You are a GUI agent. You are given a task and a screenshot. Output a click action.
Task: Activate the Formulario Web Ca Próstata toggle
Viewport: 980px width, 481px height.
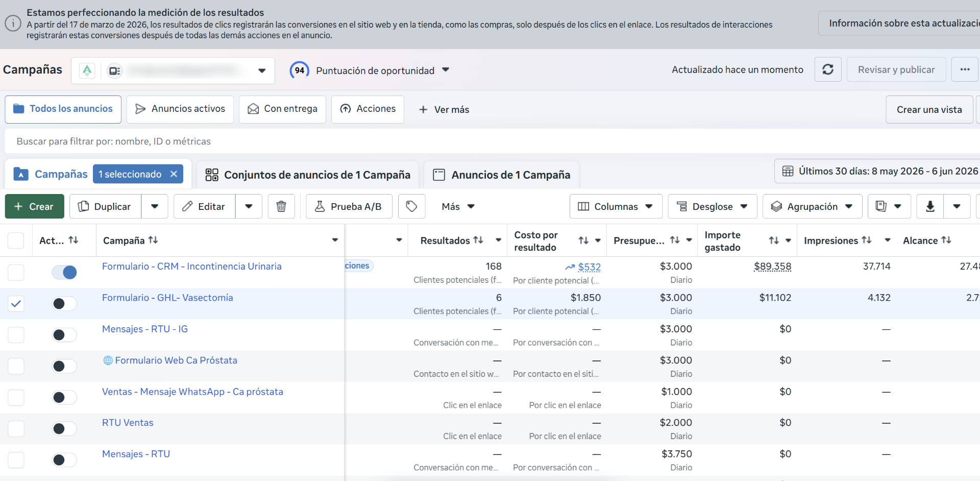click(64, 366)
